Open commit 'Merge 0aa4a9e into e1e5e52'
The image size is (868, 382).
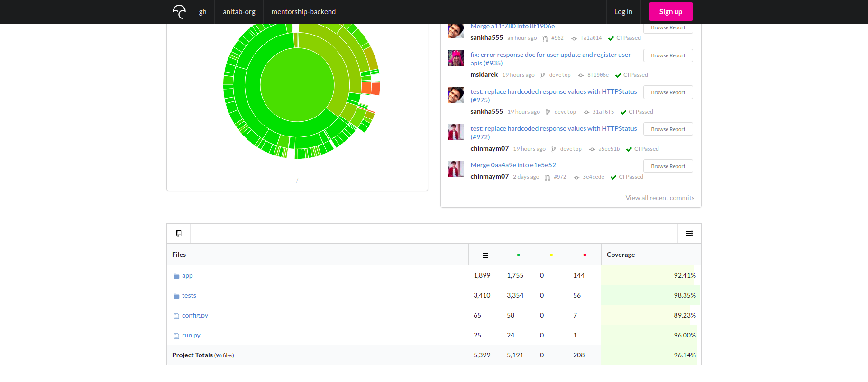point(513,165)
